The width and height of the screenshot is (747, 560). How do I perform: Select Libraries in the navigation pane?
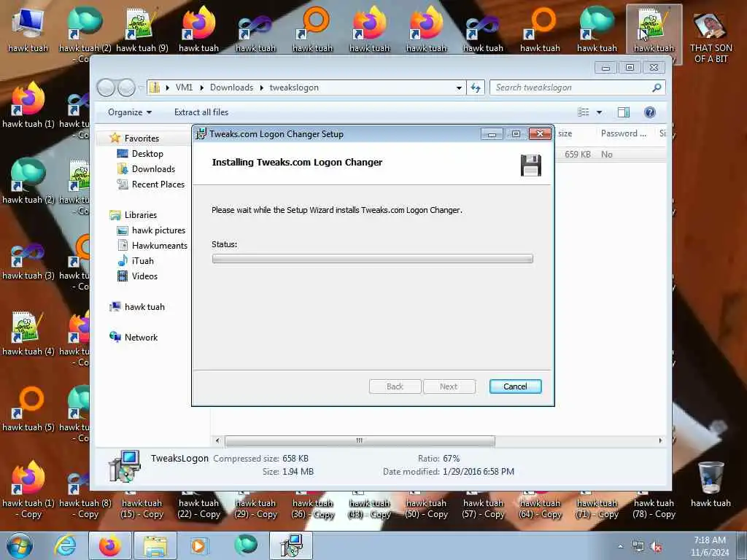point(140,215)
